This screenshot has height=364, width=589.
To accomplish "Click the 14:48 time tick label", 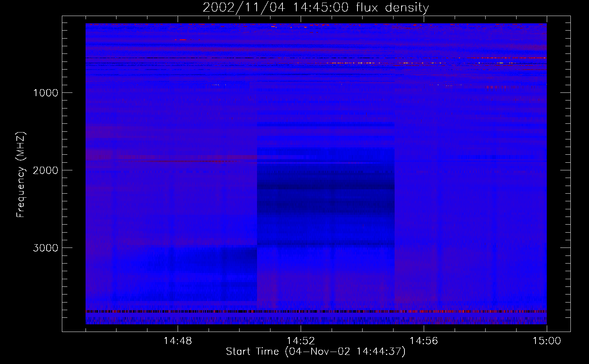I will [x=178, y=341].
